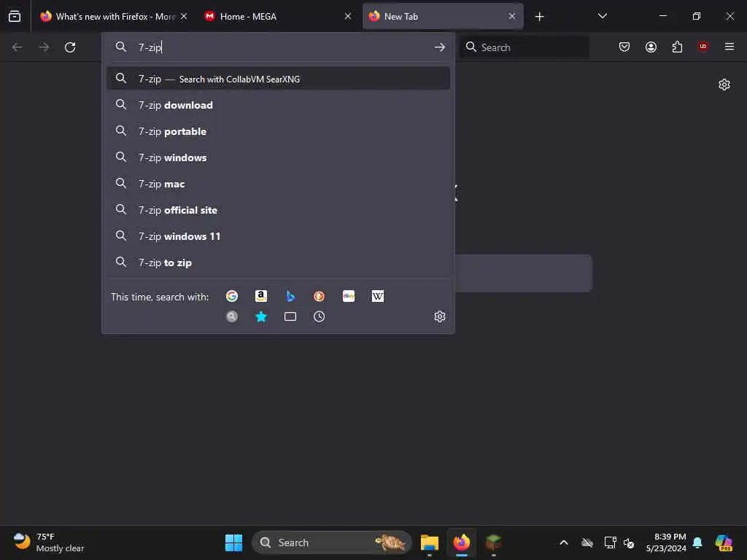
Task: Pick the 7-zip windows suggestion
Action: (278, 157)
